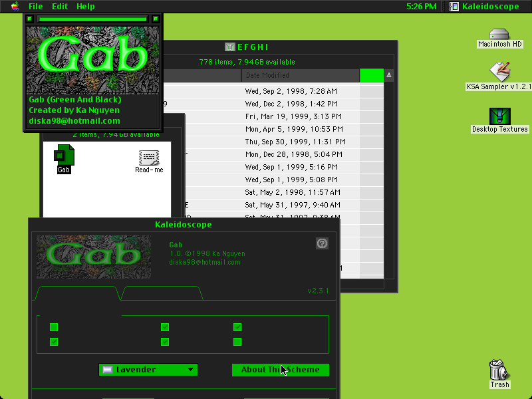Select the KSA Sampler v1.2.1 desktop icon
This screenshot has width=532, height=399.
[x=499, y=71]
